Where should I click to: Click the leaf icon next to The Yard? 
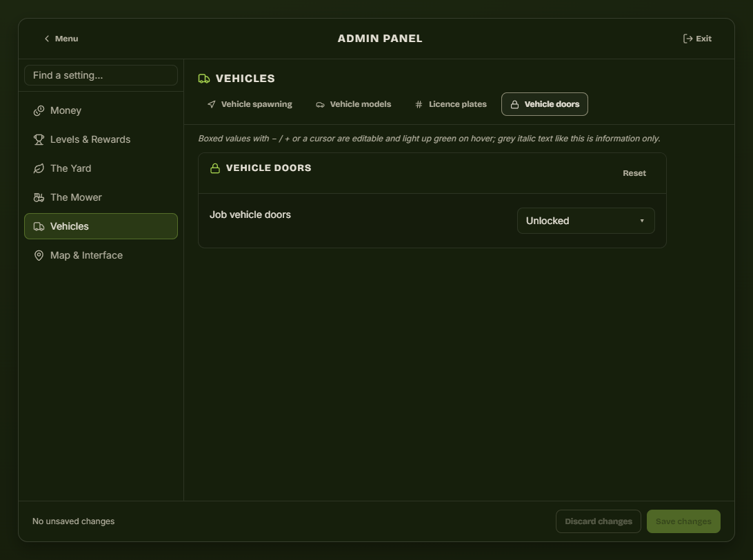39,168
